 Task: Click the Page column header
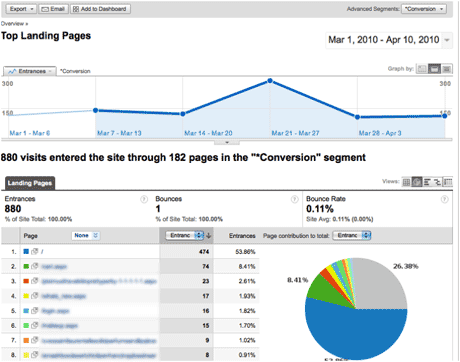(30, 236)
